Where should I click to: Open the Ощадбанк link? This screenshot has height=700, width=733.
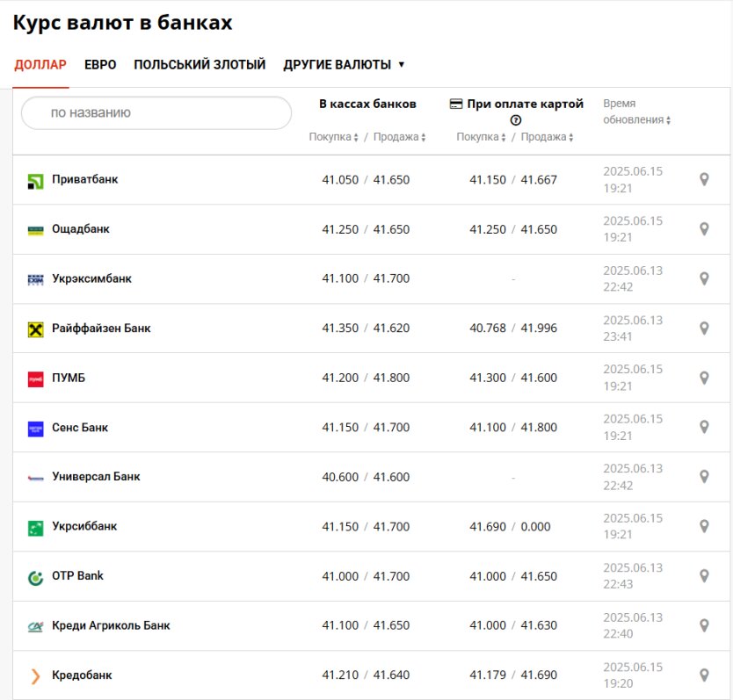pos(80,229)
